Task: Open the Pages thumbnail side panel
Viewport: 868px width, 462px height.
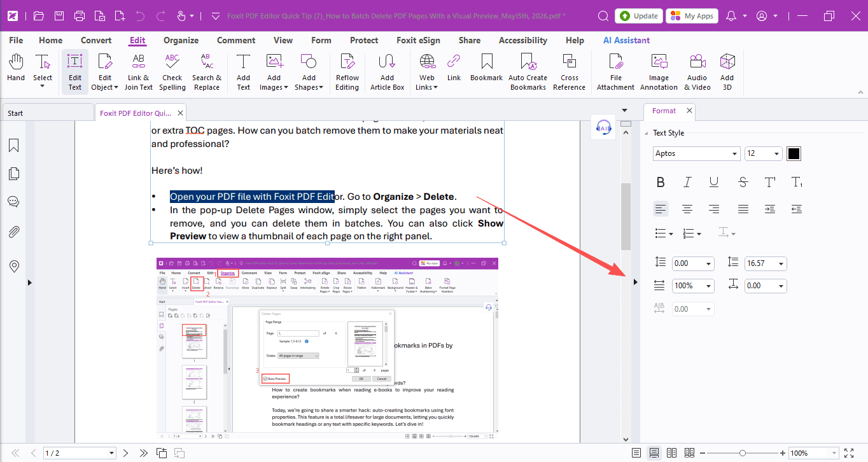Action: 13,174
